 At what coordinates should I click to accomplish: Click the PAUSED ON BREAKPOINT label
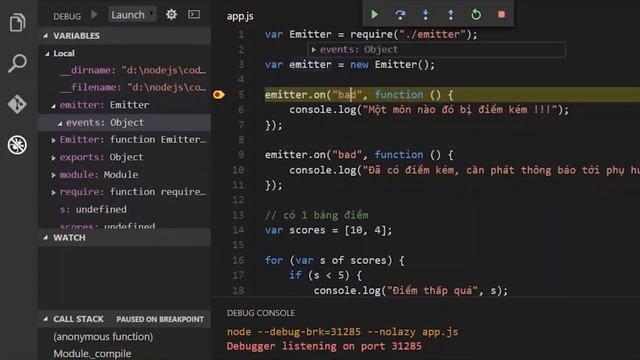[x=160, y=319]
